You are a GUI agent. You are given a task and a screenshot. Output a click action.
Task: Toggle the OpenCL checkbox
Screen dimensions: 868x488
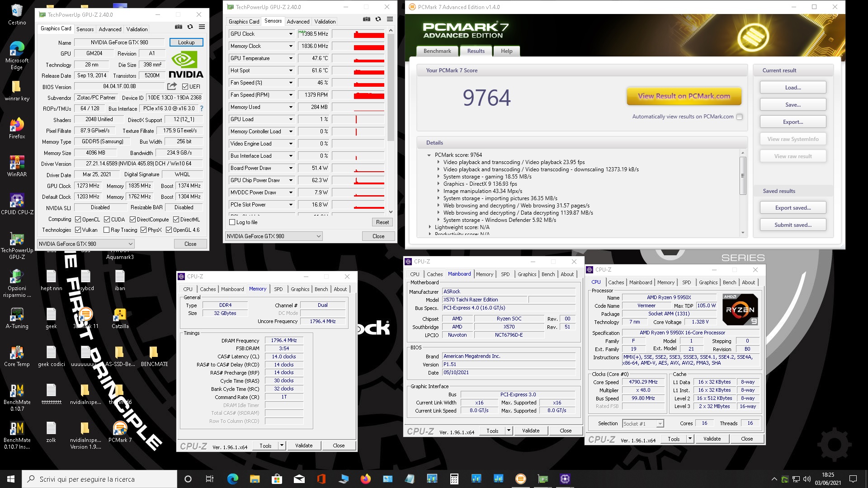pos(78,220)
